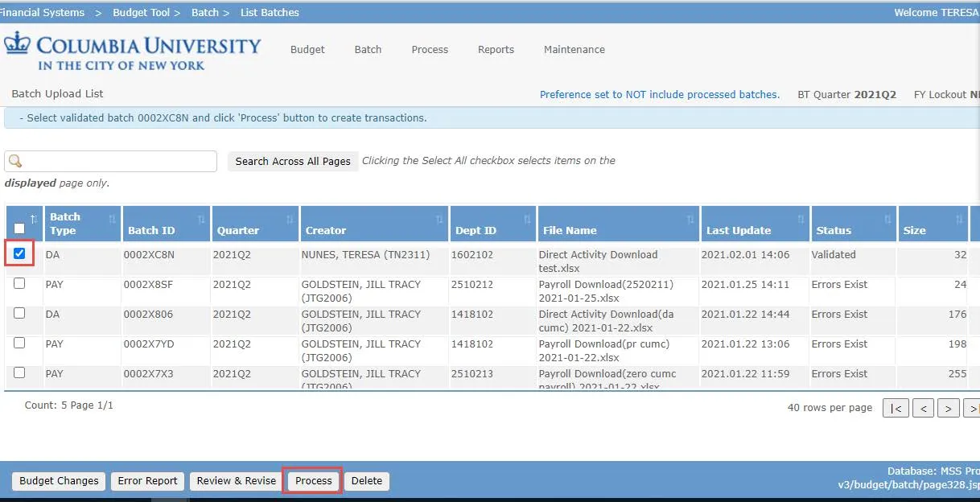Image resolution: width=980 pixels, height=502 pixels.
Task: Open the Maintenance menu
Action: 574,49
